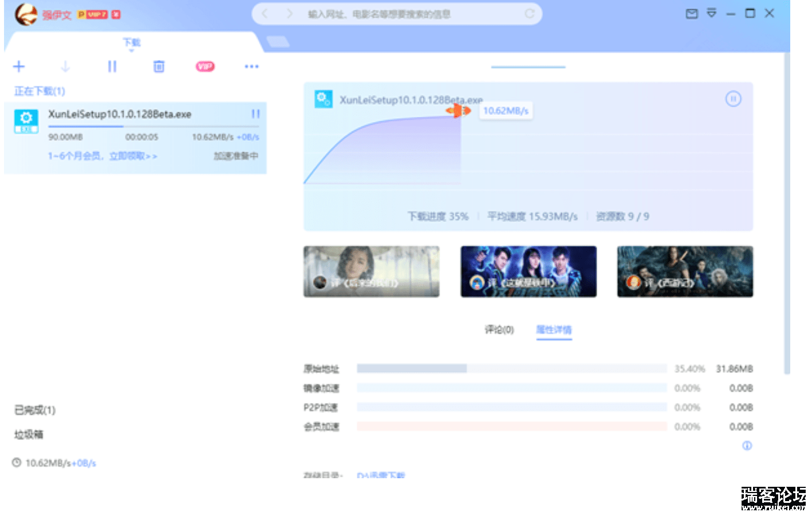Click the pink VIP badge in toolbar
Viewport: 812px width, 516px height.
pos(205,66)
